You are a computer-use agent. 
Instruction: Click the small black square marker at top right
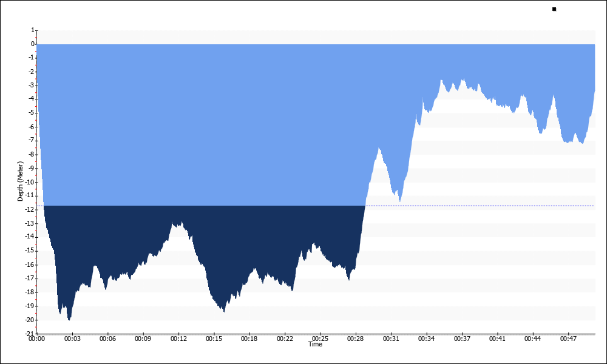554,9
